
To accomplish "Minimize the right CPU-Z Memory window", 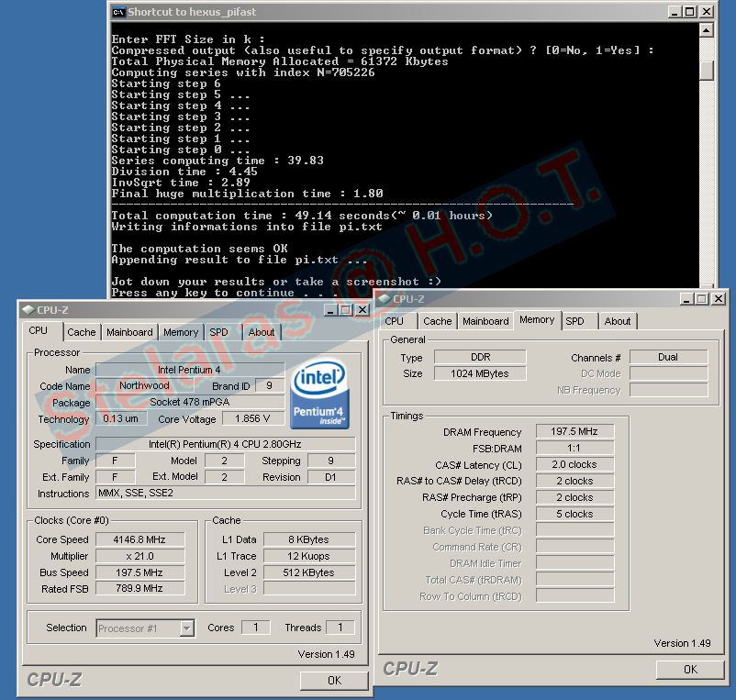I will (686, 299).
